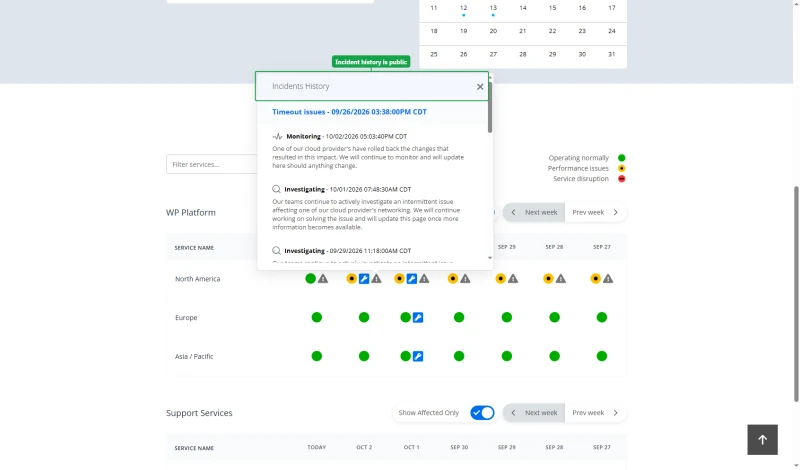Select calendar date 21

pos(522,31)
